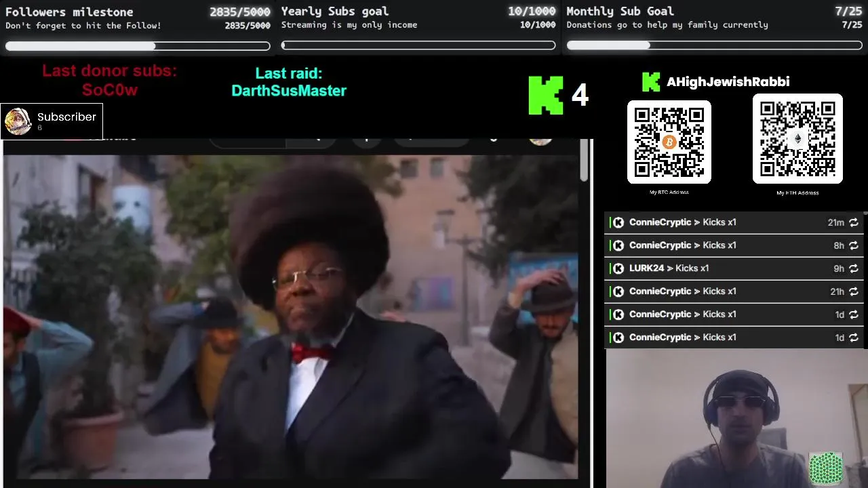This screenshot has width=868, height=488.
Task: Click the large green Kick logo beside viewer count
Action: click(546, 95)
